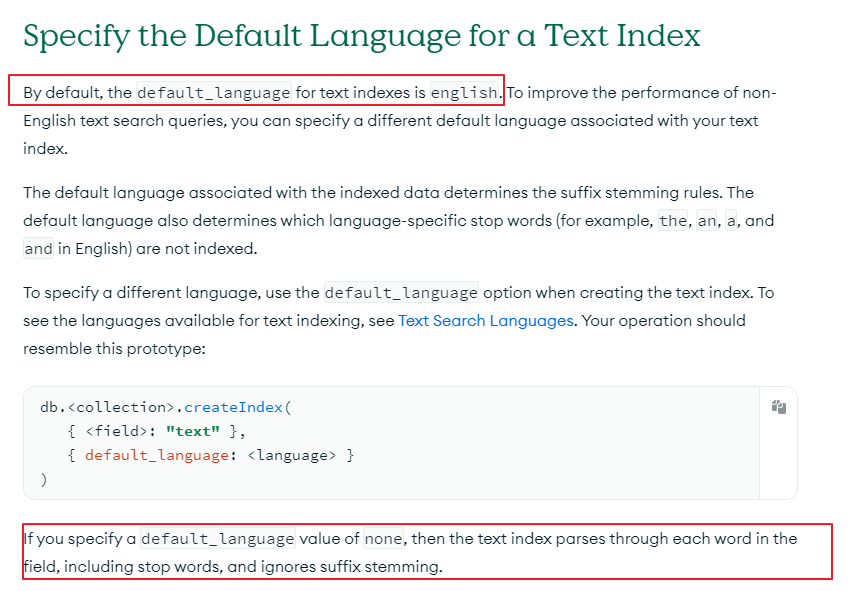The height and width of the screenshot is (591, 862).
Task: Click the closing parenthesis line in code
Action: coord(44,479)
